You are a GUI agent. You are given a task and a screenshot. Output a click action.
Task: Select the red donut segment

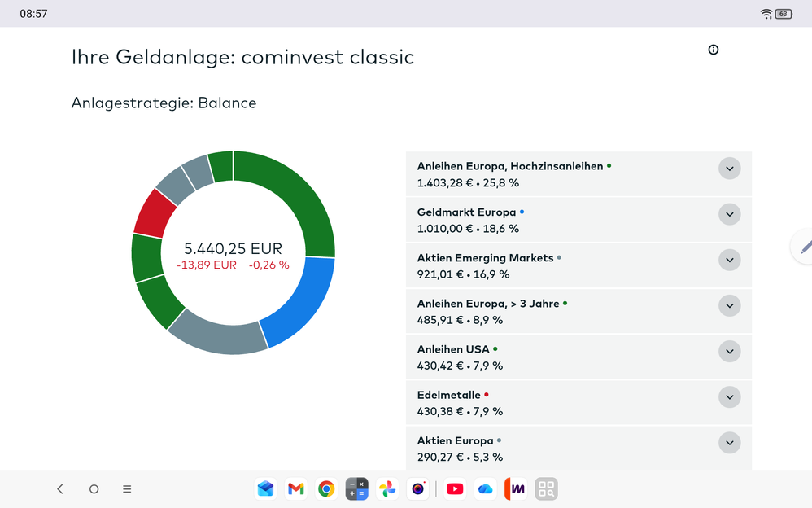coord(155,214)
